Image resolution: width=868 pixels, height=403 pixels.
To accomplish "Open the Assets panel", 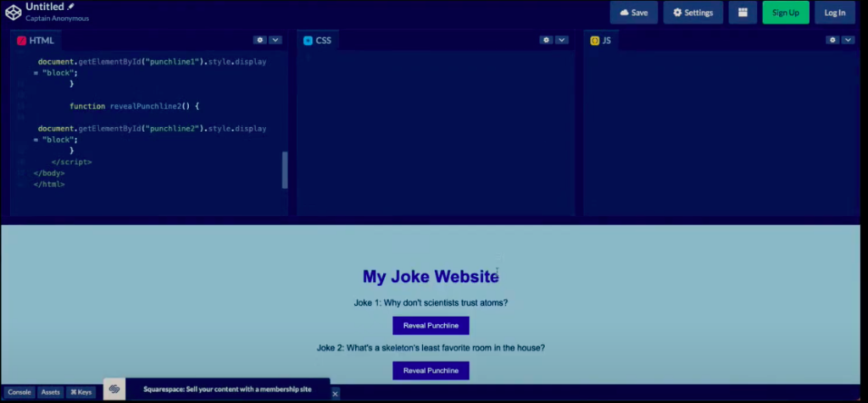I will [50, 392].
